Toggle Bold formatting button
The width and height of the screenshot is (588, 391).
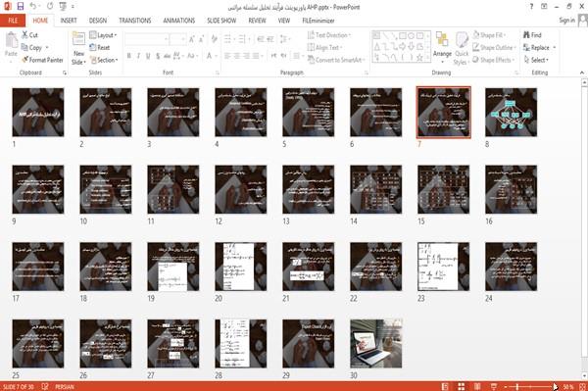tap(129, 56)
